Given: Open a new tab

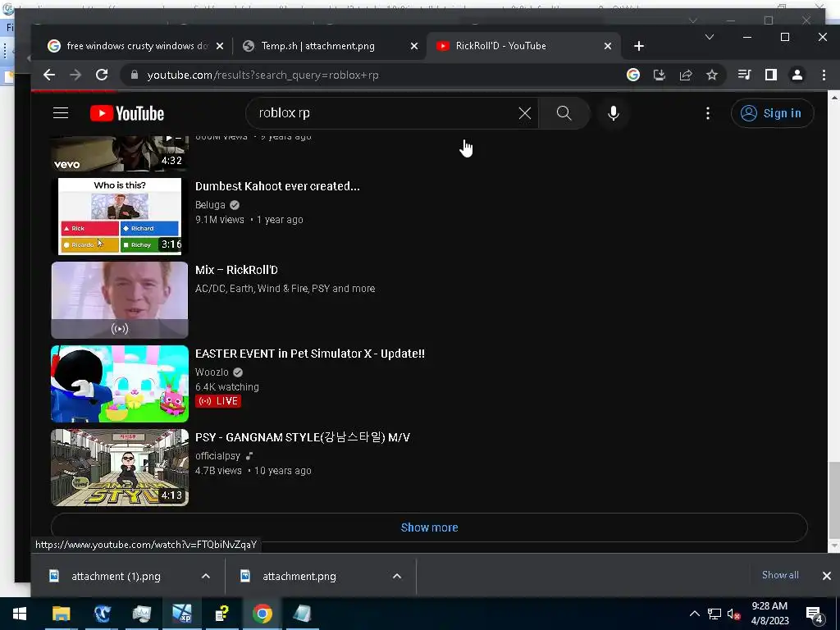Looking at the screenshot, I should pos(638,46).
